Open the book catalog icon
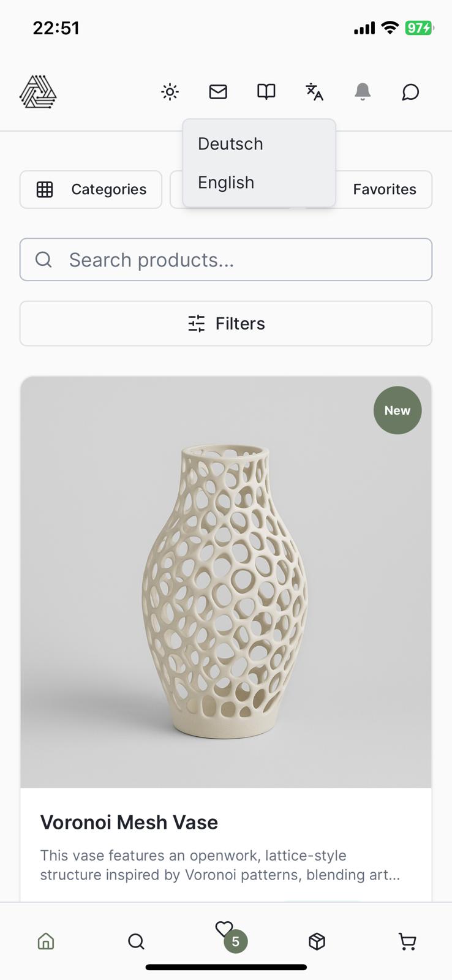Image resolution: width=452 pixels, height=980 pixels. [266, 92]
